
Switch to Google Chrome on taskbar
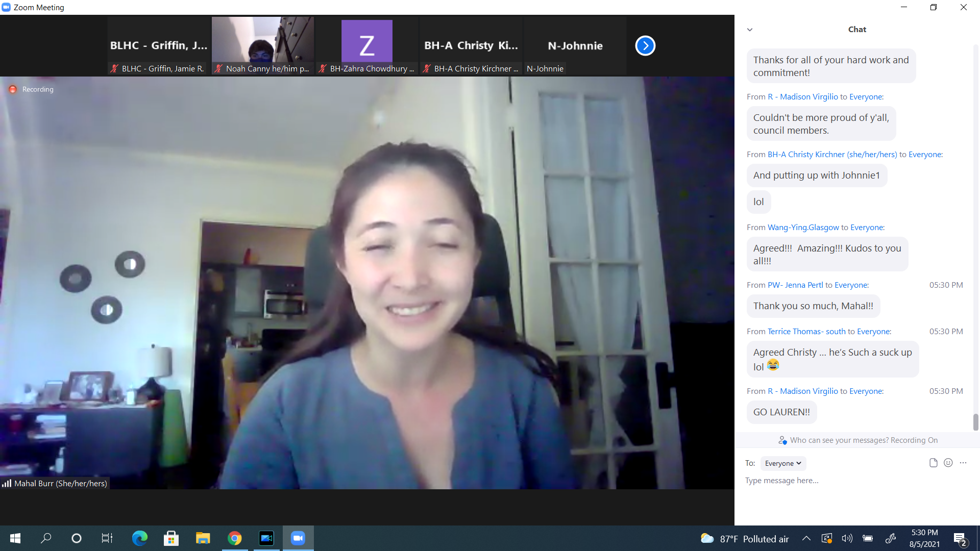pyautogui.click(x=235, y=538)
